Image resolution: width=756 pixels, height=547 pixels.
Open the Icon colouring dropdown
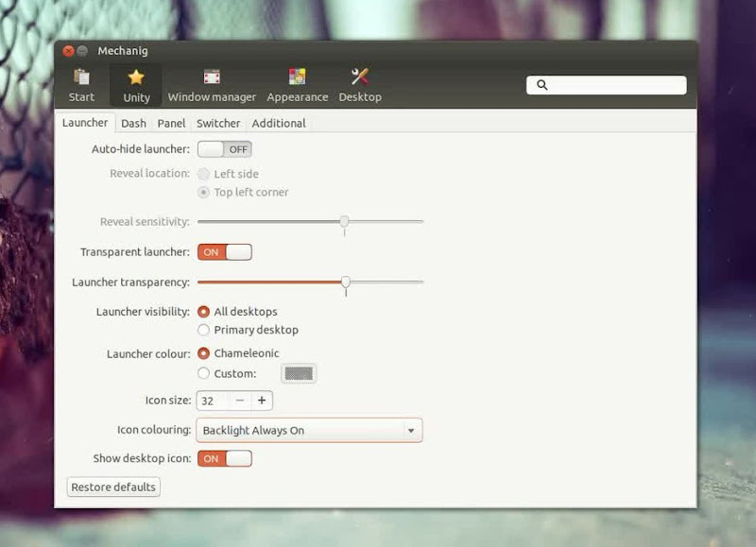coord(309,431)
